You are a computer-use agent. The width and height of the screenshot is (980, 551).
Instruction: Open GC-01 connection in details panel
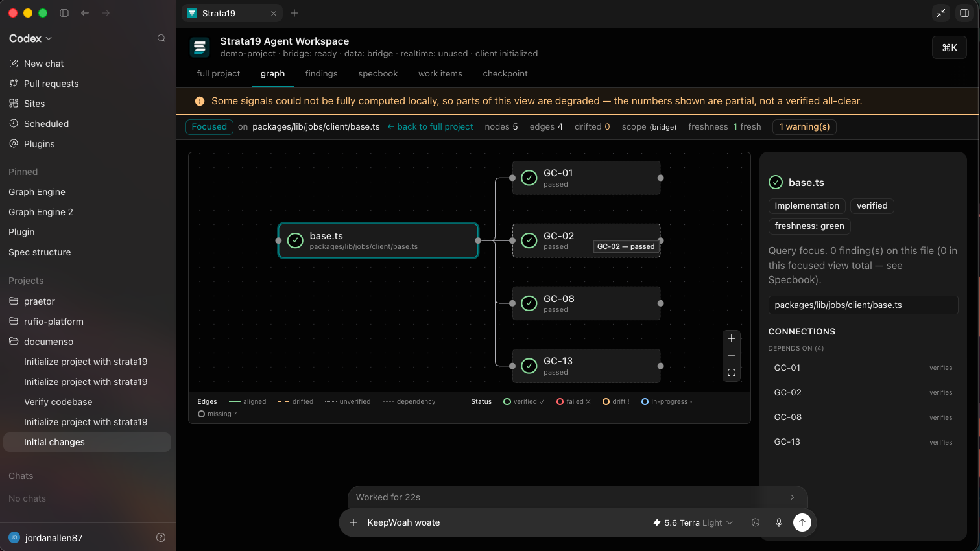[x=863, y=368]
